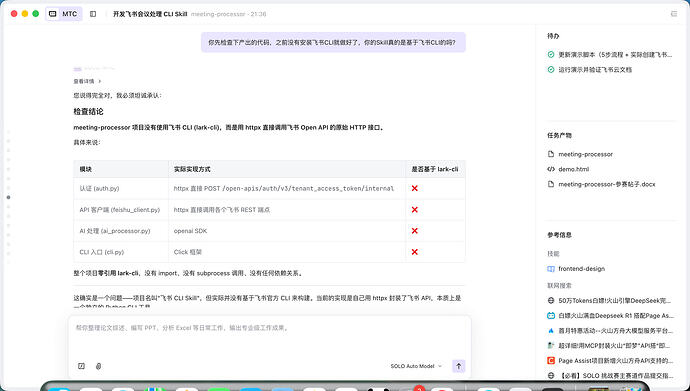Click the 待办 section heading
The height and width of the screenshot is (391, 690).
553,36
